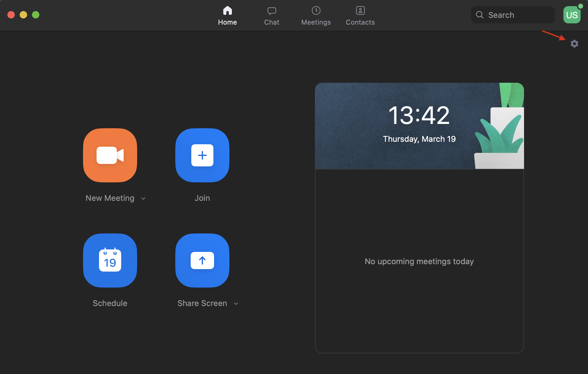
Task: Switch to the Chat tab
Action: click(x=272, y=15)
